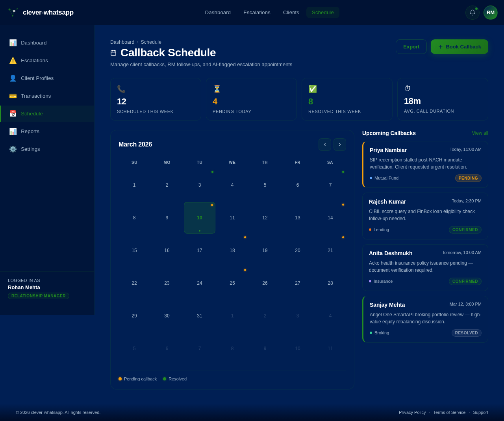Open the RM profile avatar menu
Screen dimensions: 504x421
(490, 12)
